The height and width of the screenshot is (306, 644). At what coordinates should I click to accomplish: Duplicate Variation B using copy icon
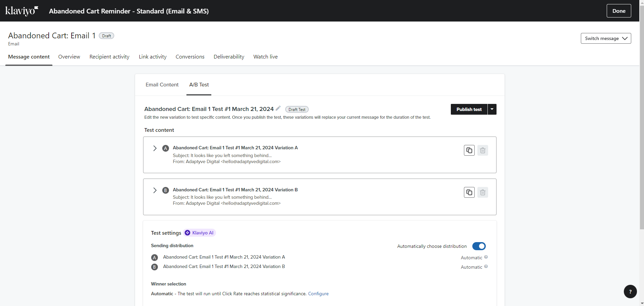click(x=469, y=192)
